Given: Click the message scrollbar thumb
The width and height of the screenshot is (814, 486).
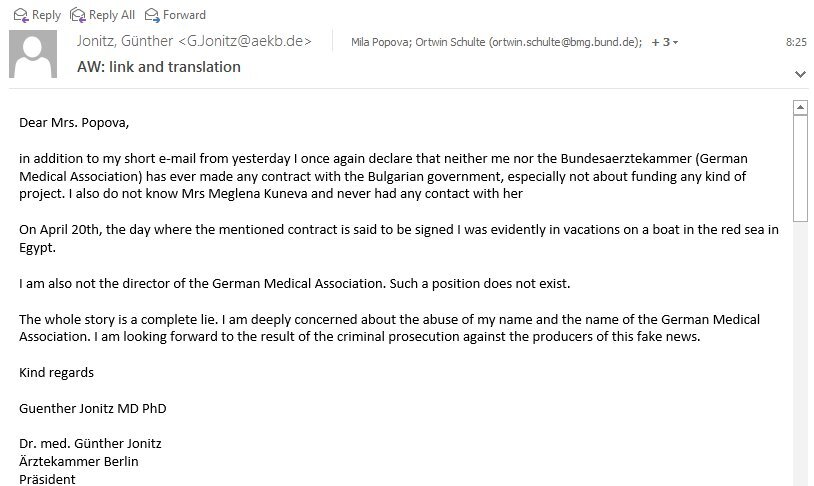Looking at the screenshot, I should click(800, 168).
